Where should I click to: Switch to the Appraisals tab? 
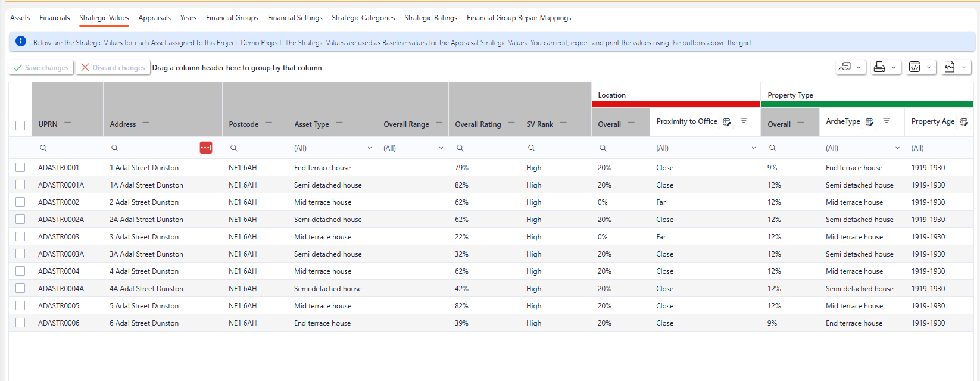[x=154, y=18]
